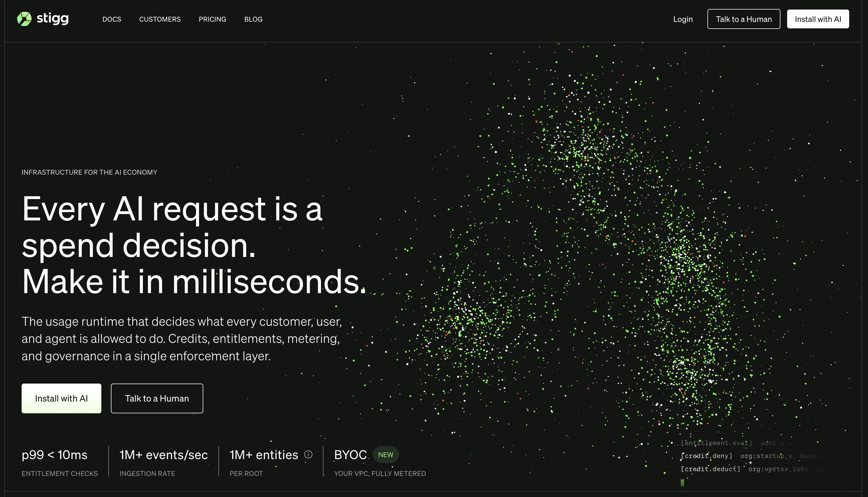
Task: Click the Stigg logo icon
Action: tap(24, 19)
